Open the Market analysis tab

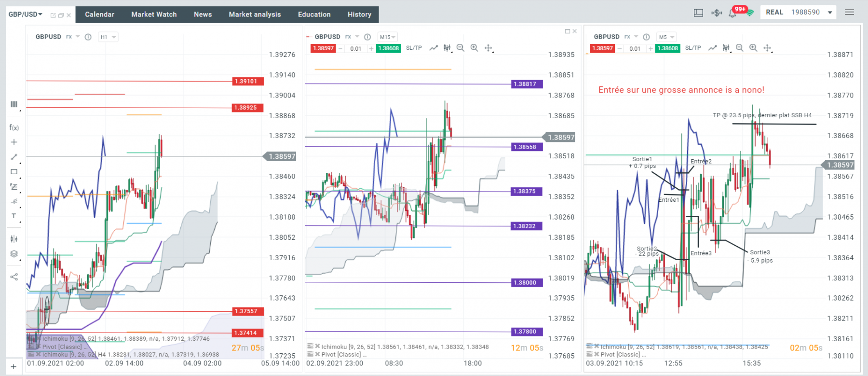255,14
